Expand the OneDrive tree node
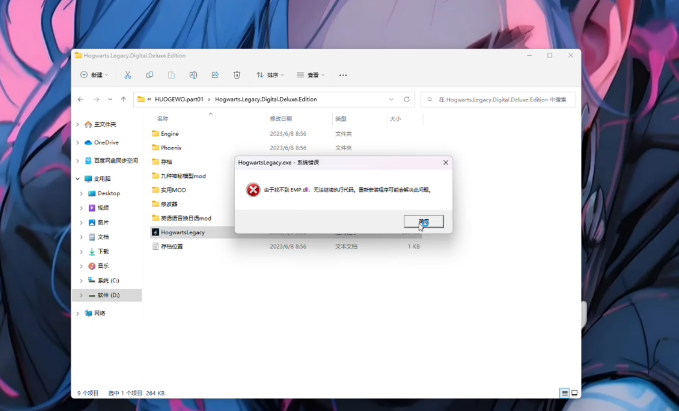679x411 pixels. pos(80,142)
